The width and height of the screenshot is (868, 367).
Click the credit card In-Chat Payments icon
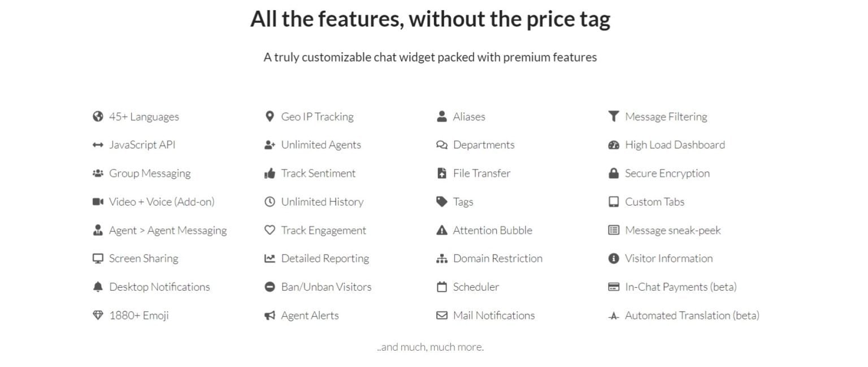click(613, 287)
